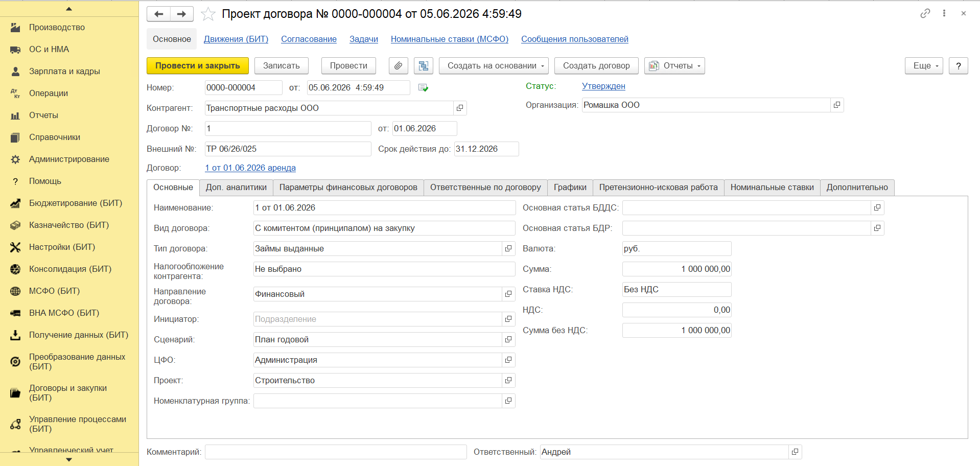Click Создать договор button

pos(596,65)
